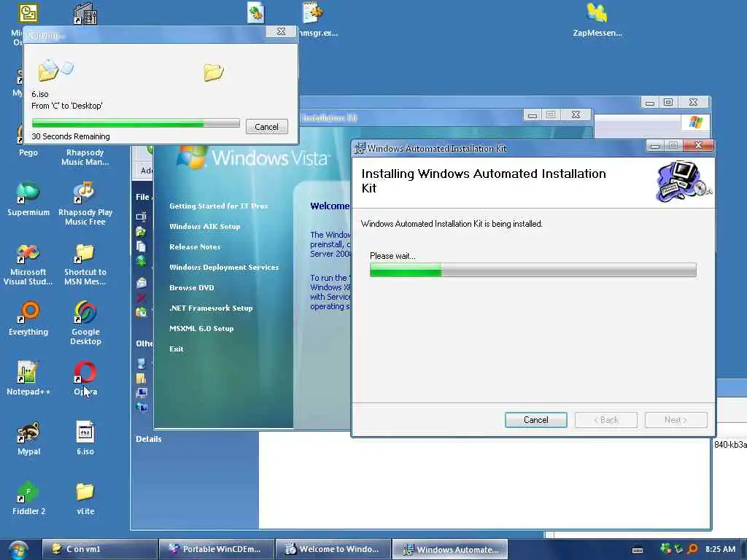The image size is (747, 560).
Task: Select the ZapMessenger desktop icon
Action: [597, 20]
